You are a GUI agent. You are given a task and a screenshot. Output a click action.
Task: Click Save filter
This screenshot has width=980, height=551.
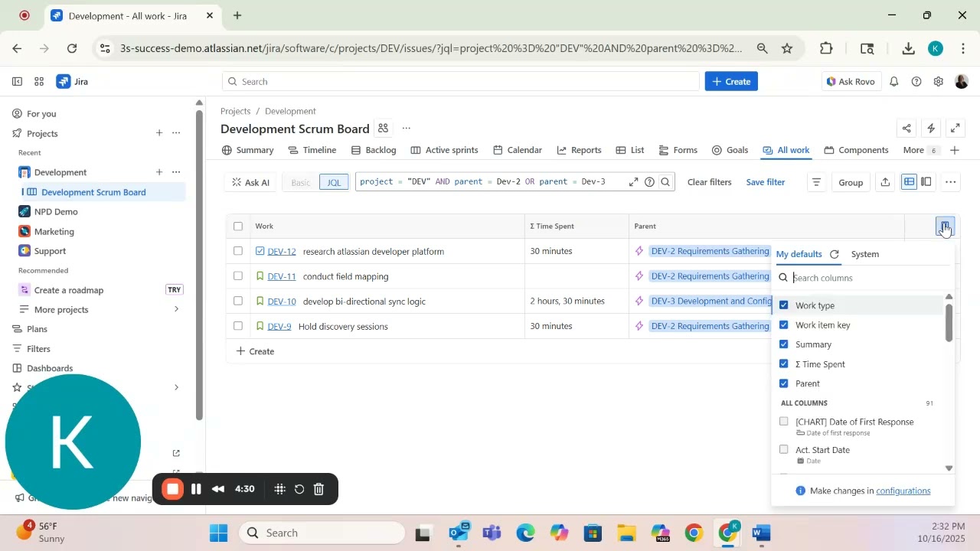click(766, 182)
